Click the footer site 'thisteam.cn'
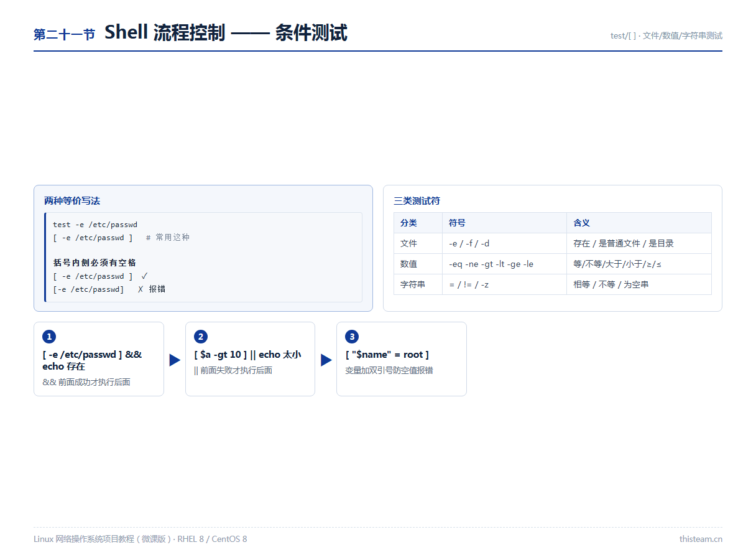 point(701,539)
